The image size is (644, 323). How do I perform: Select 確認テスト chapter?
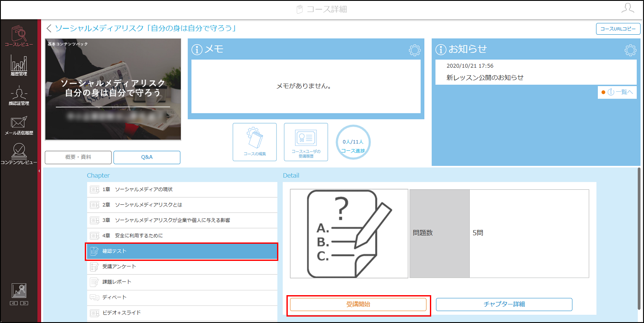pos(182,251)
